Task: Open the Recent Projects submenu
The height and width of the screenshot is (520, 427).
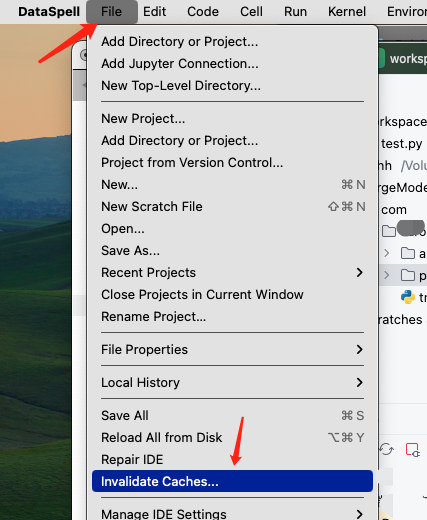Action: pyautogui.click(x=232, y=273)
